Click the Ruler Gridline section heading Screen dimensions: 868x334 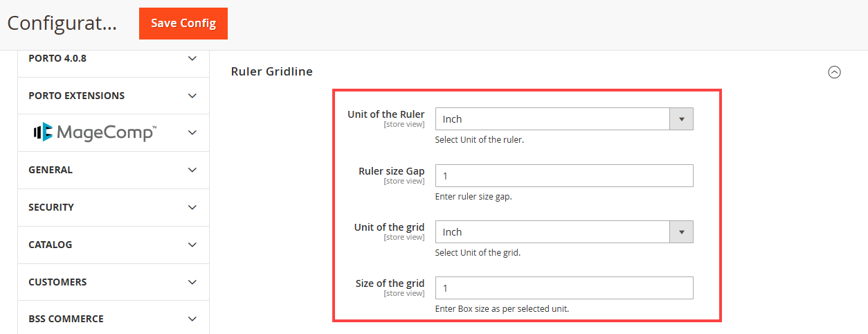[272, 71]
